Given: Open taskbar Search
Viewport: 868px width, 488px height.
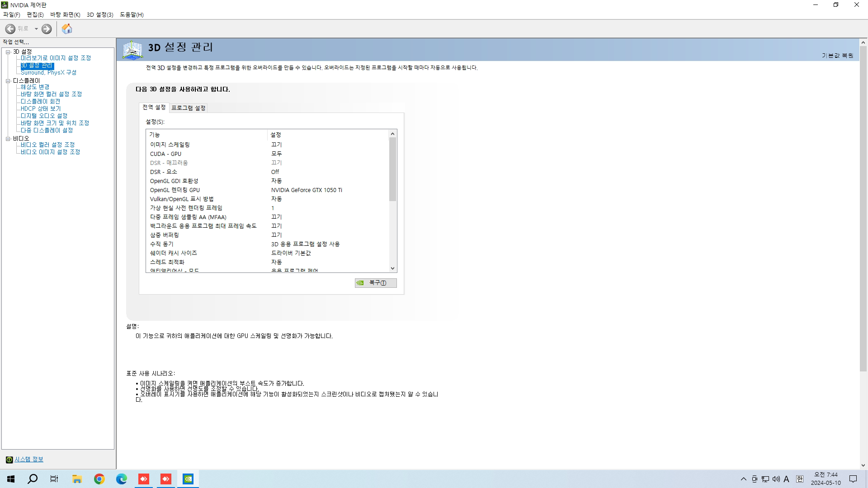Looking at the screenshot, I should pyautogui.click(x=33, y=479).
